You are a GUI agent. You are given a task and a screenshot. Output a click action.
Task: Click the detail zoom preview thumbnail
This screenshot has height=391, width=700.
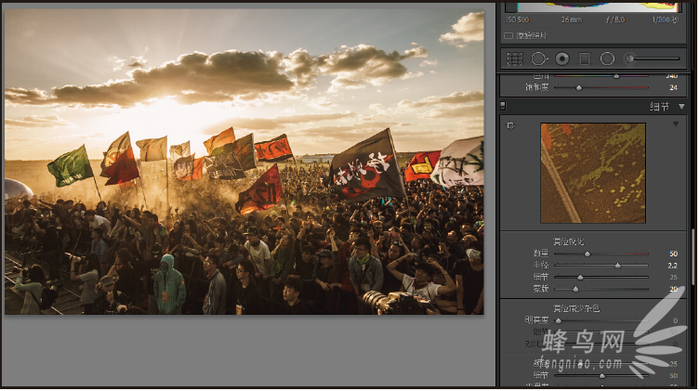[x=593, y=173]
